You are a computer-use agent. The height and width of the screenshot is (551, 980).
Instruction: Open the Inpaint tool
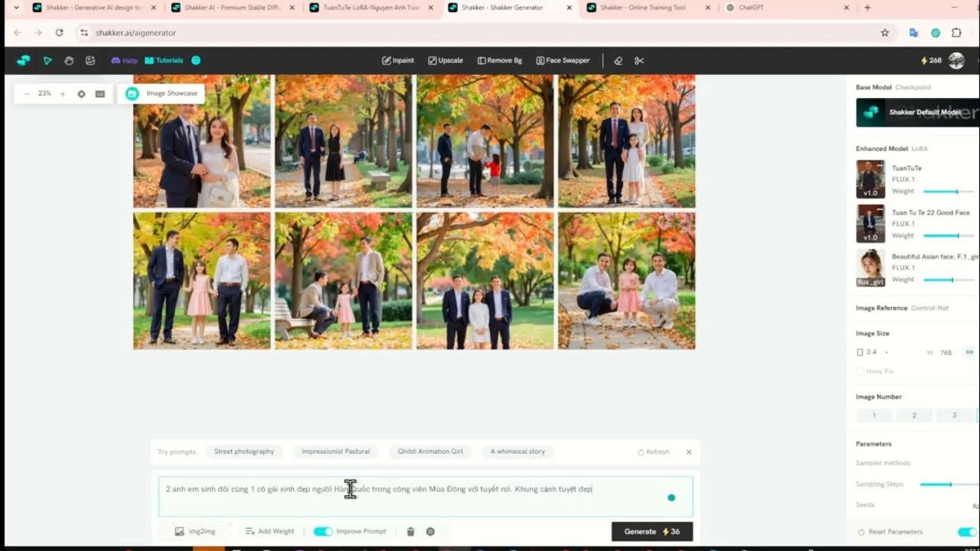tap(398, 60)
